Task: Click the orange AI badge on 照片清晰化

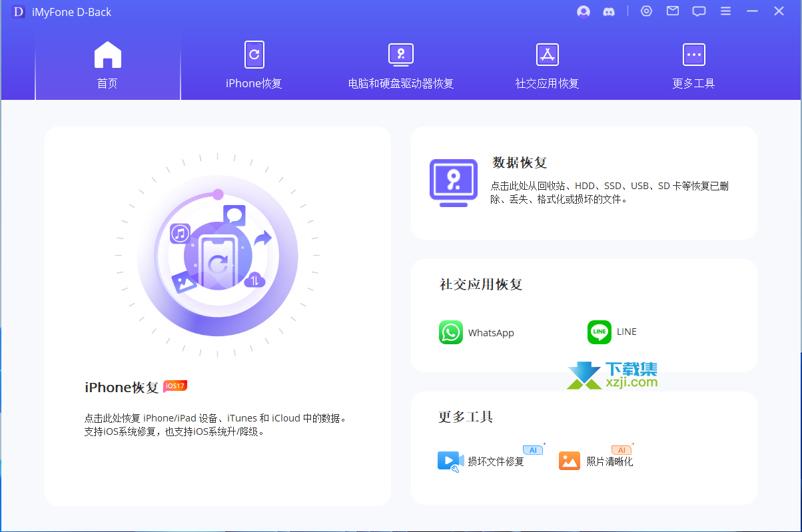Action: 621,450
